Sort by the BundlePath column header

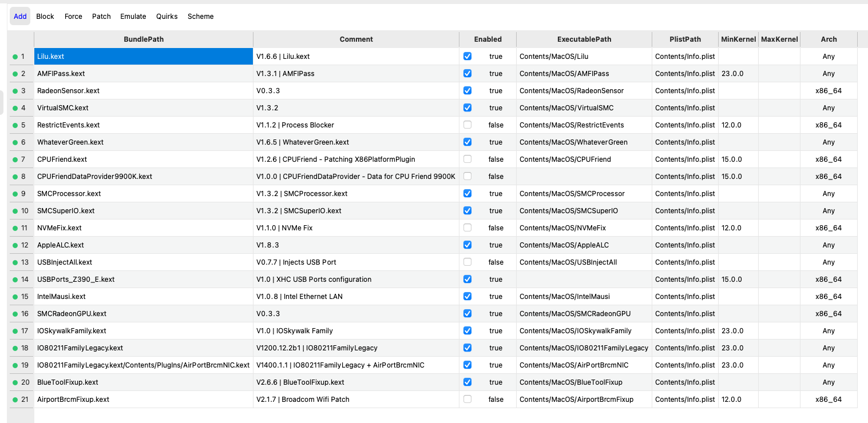tap(144, 39)
